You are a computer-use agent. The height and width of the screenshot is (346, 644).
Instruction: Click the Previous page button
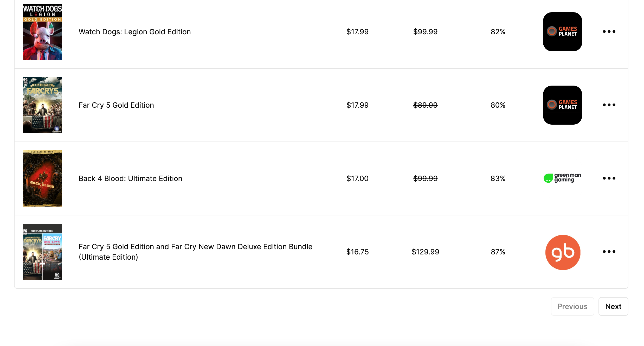[x=572, y=306]
